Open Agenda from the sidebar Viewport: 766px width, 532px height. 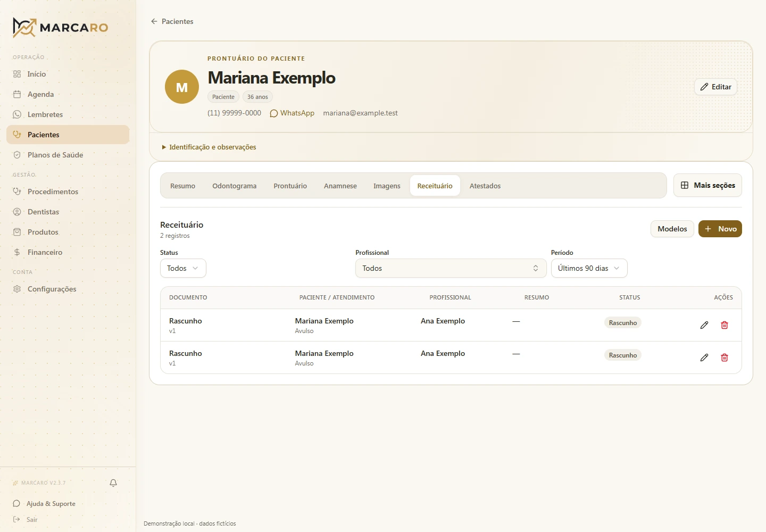pos(68,94)
